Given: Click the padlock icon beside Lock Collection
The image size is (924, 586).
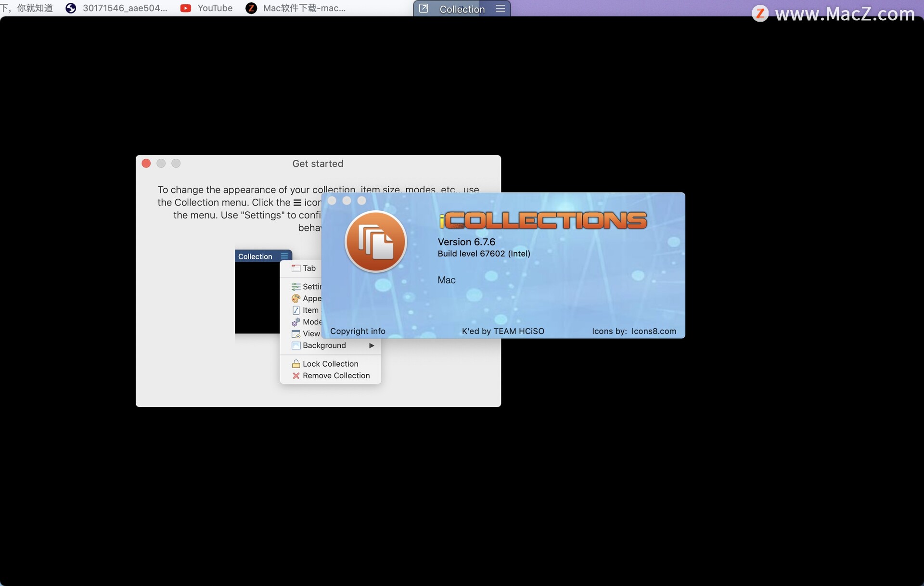Looking at the screenshot, I should pyautogui.click(x=295, y=364).
